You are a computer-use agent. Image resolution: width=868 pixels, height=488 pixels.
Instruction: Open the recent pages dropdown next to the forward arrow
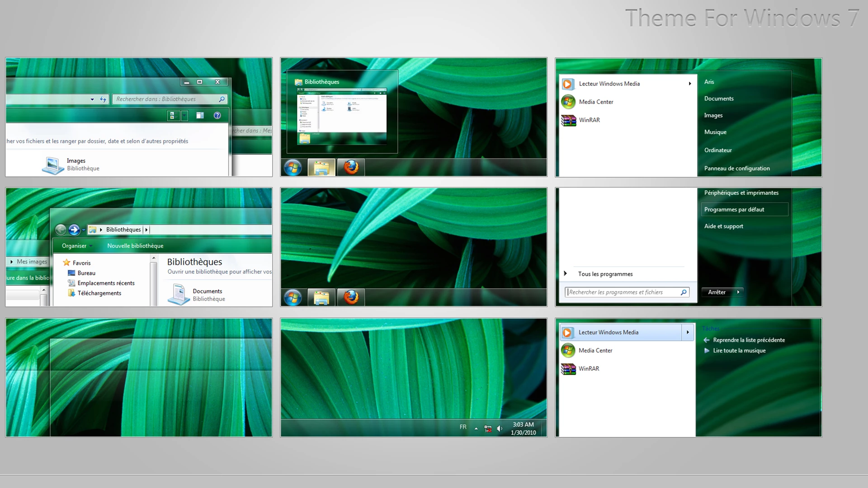(x=84, y=230)
